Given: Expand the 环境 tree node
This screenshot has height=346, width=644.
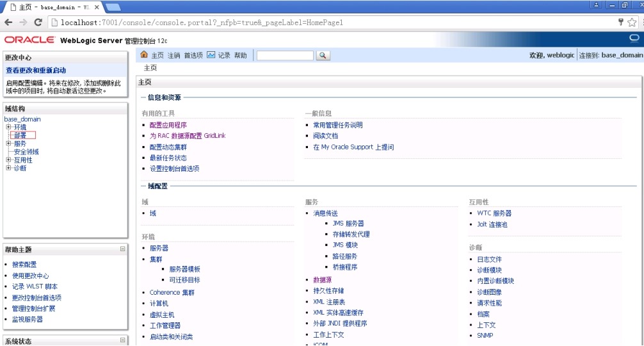Looking at the screenshot, I should pos(8,127).
